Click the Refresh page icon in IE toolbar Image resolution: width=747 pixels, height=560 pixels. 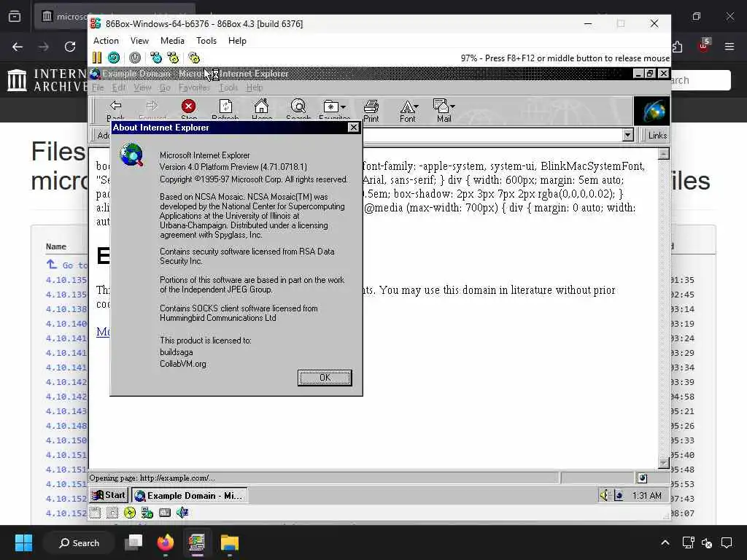[225, 106]
